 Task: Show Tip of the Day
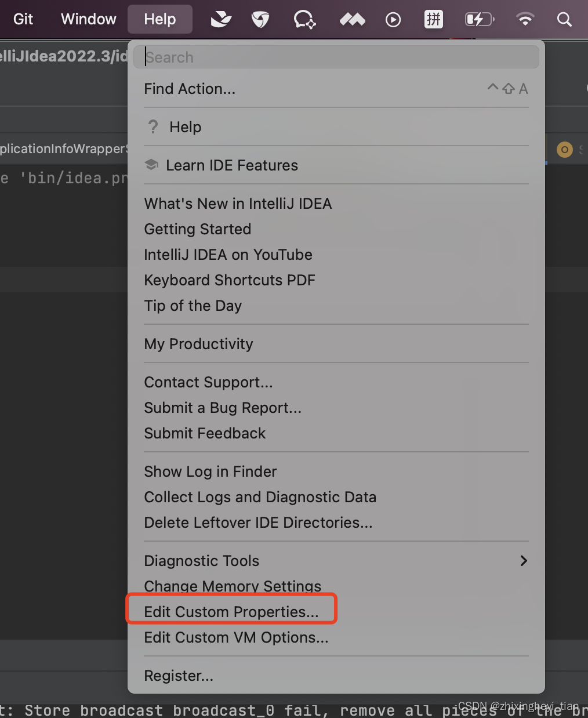click(x=336, y=306)
